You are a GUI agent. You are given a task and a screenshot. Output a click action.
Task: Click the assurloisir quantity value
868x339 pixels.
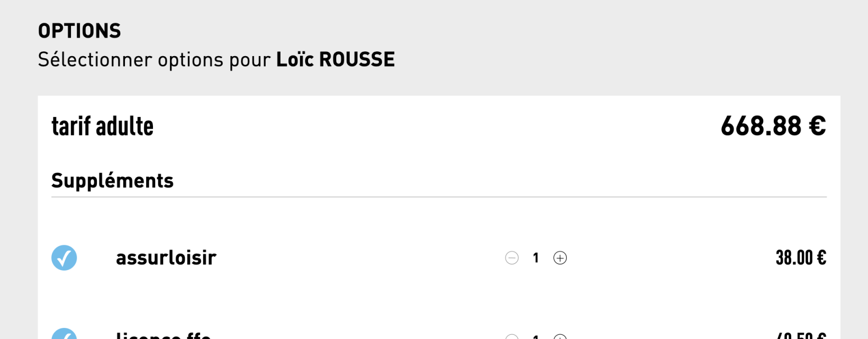tap(536, 258)
